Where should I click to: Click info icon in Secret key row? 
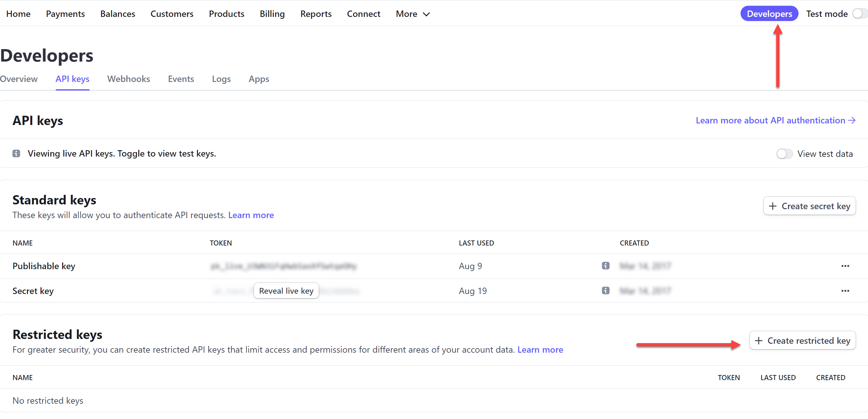point(605,290)
